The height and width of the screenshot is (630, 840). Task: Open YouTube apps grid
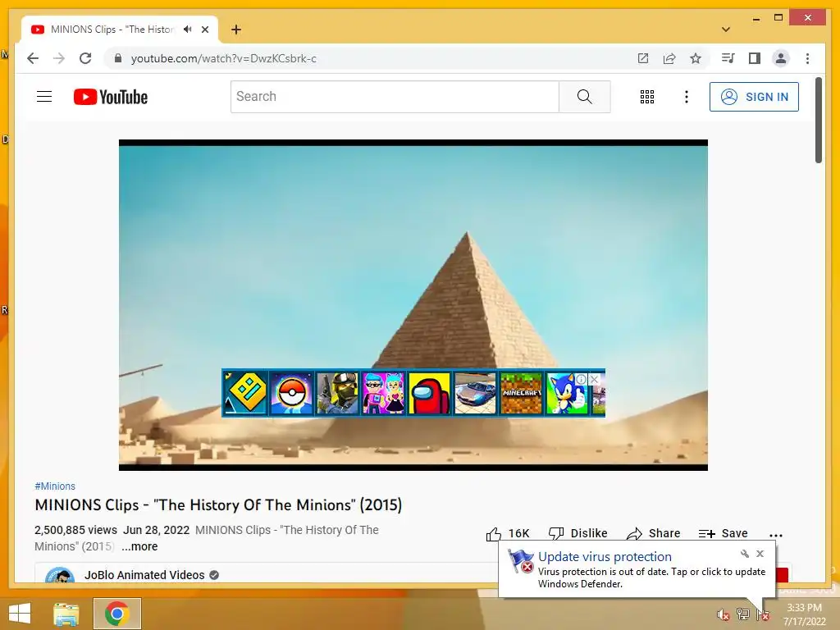point(647,97)
